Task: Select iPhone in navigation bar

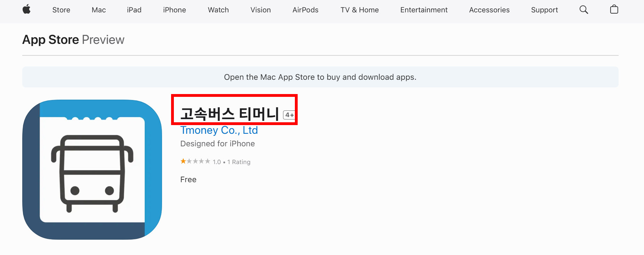Action: 175,10
